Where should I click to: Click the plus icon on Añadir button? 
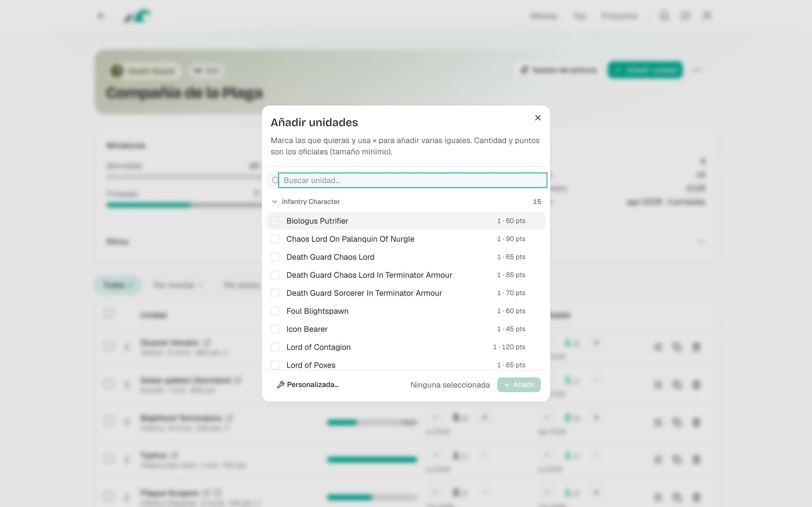(x=507, y=384)
